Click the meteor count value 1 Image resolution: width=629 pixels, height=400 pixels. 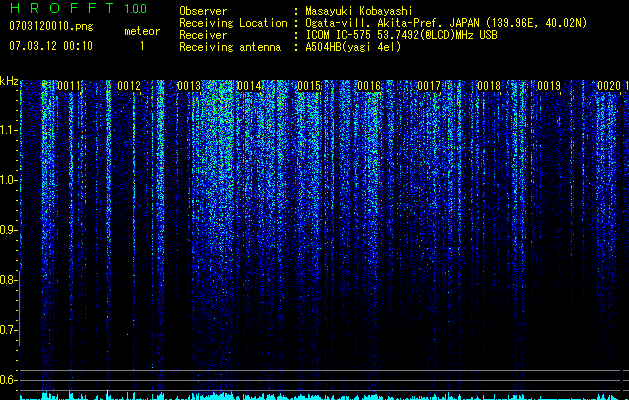142,46
